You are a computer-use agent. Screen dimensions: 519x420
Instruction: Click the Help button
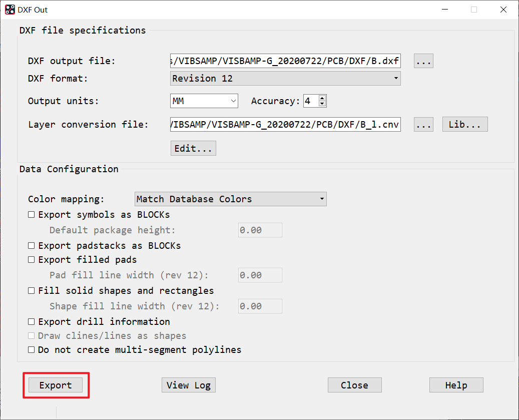[456, 385]
